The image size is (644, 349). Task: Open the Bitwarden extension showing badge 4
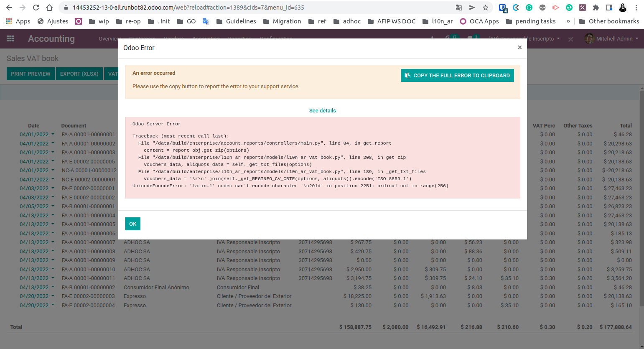click(503, 8)
